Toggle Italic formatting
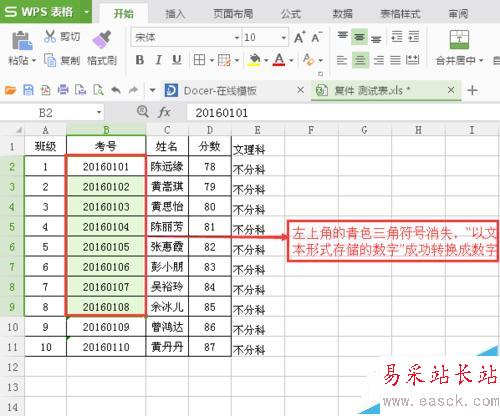Viewport: 500px width, 416px height. pos(159,60)
